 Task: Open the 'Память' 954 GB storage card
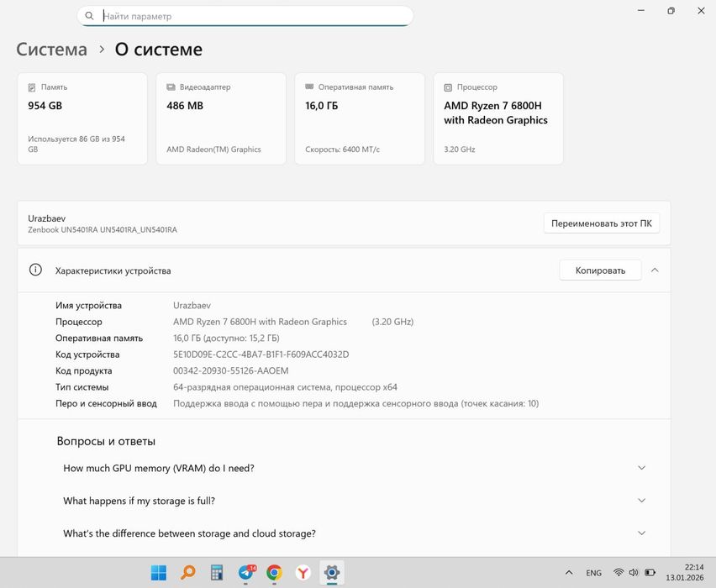pos(82,118)
